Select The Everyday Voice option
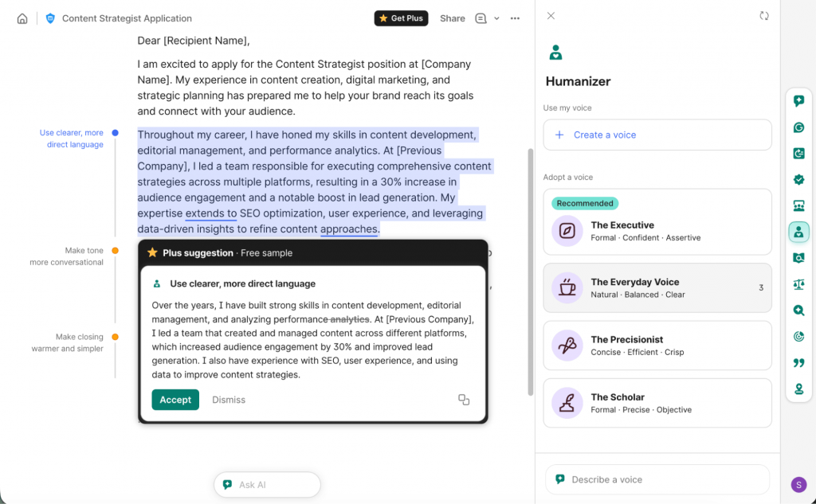 657,287
